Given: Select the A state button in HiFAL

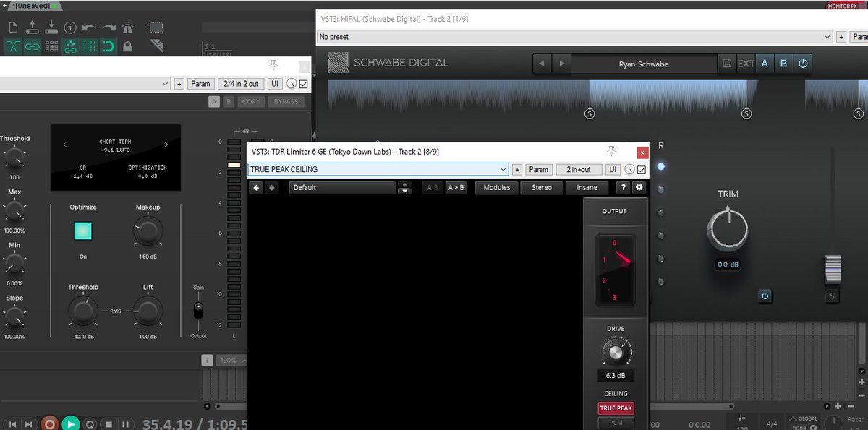Looking at the screenshot, I should coord(765,64).
